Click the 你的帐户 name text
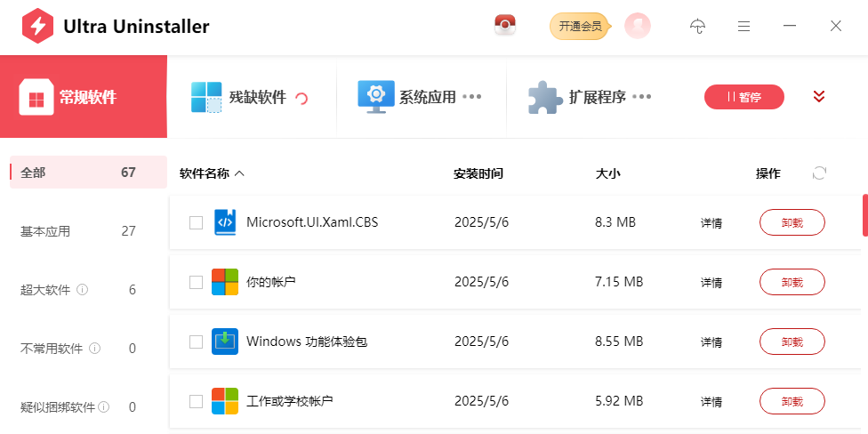 [x=270, y=282]
